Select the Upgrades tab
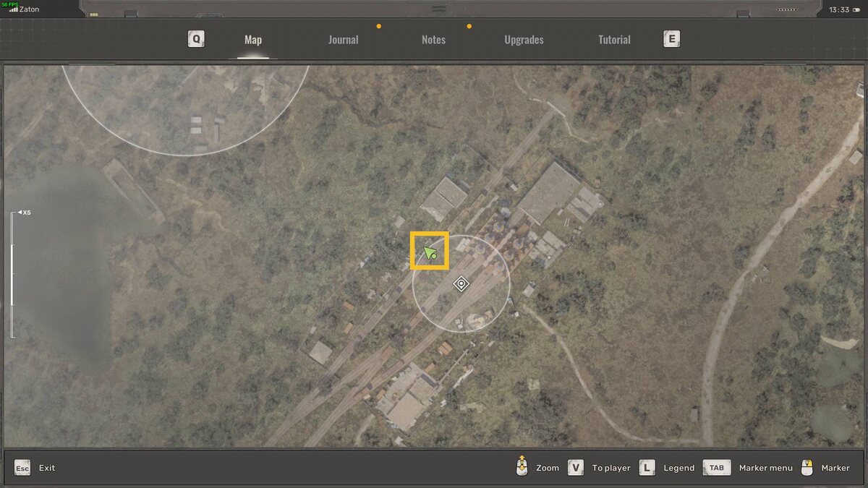 pos(524,40)
